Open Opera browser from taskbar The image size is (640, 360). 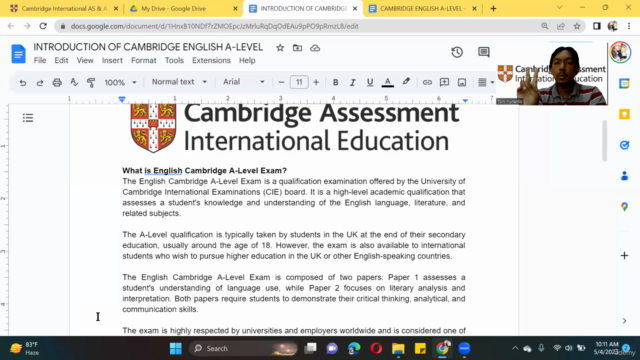pyautogui.click(x=376, y=348)
